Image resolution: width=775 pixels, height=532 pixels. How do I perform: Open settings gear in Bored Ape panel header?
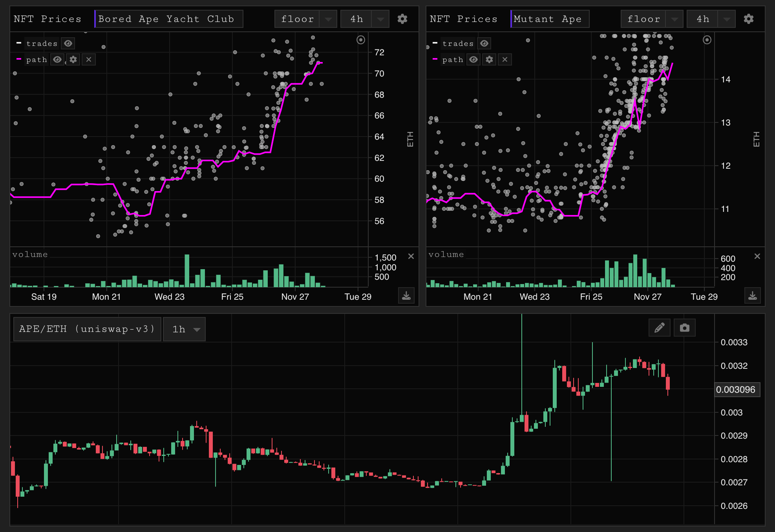click(402, 19)
